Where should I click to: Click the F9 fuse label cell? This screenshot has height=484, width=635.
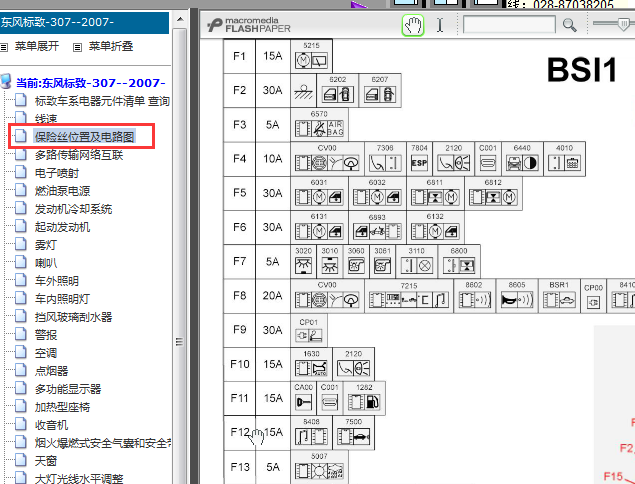pyautogui.click(x=239, y=330)
